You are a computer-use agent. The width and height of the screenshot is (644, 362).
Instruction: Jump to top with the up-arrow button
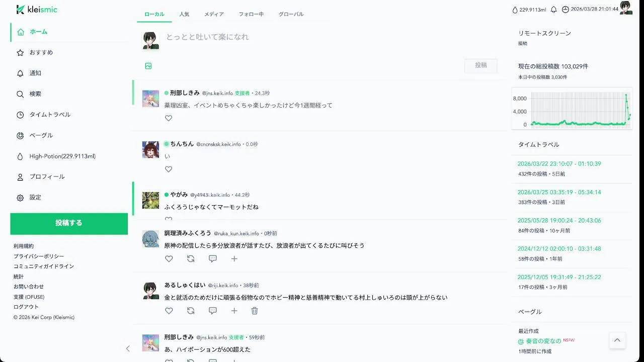point(617,340)
